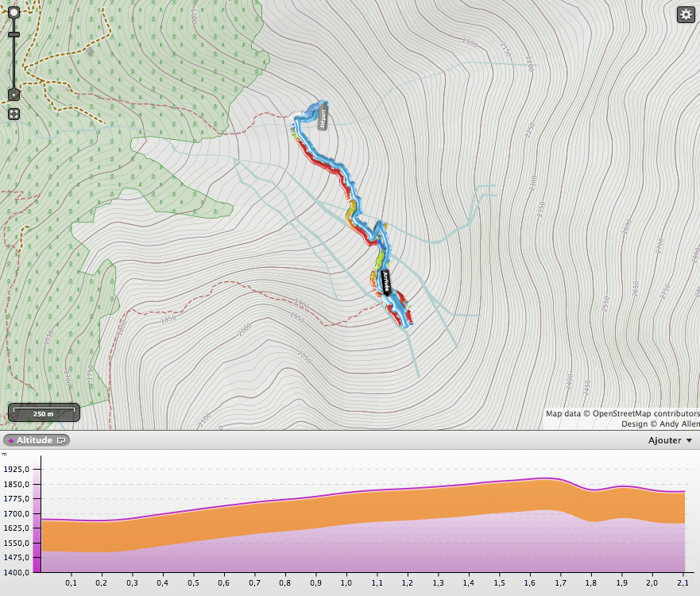Click the Ajouter dropdown arrow

click(689, 440)
